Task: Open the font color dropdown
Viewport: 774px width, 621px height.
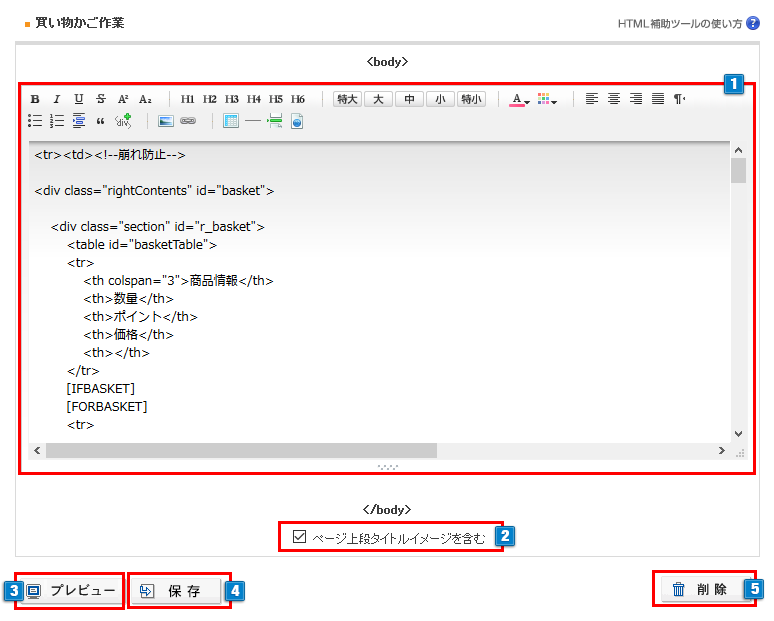Action: point(519,99)
